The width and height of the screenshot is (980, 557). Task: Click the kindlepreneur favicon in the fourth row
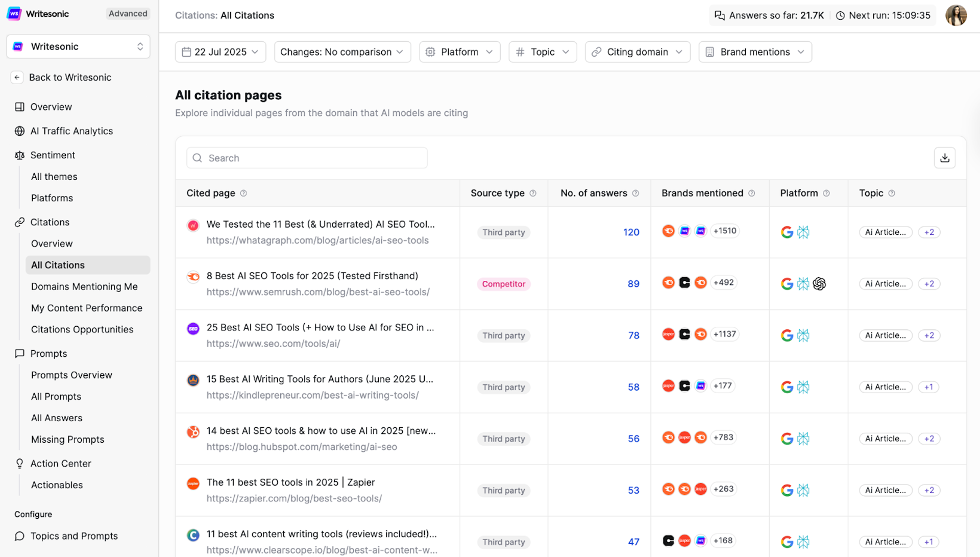pyautogui.click(x=193, y=380)
